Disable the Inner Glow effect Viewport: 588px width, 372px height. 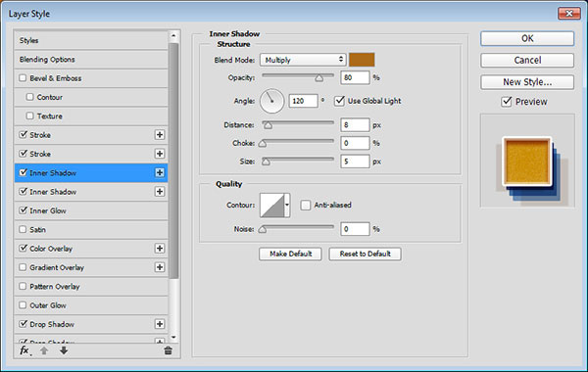click(23, 210)
